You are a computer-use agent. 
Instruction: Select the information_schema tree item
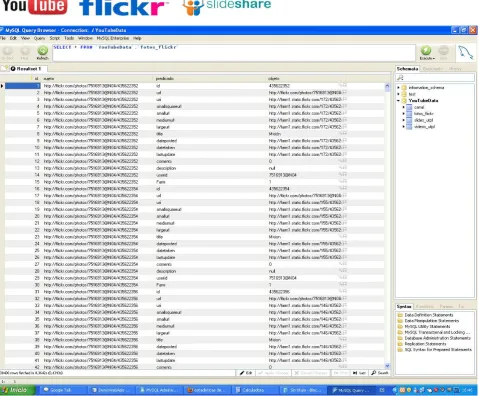coord(426,88)
